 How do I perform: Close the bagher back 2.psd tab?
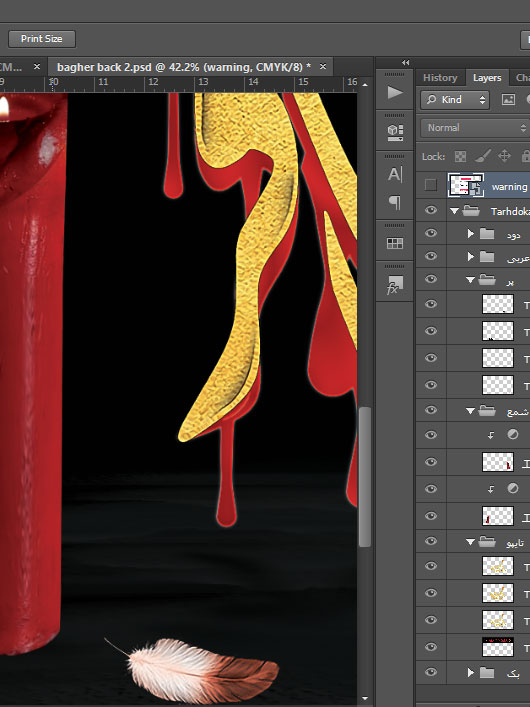click(323, 67)
